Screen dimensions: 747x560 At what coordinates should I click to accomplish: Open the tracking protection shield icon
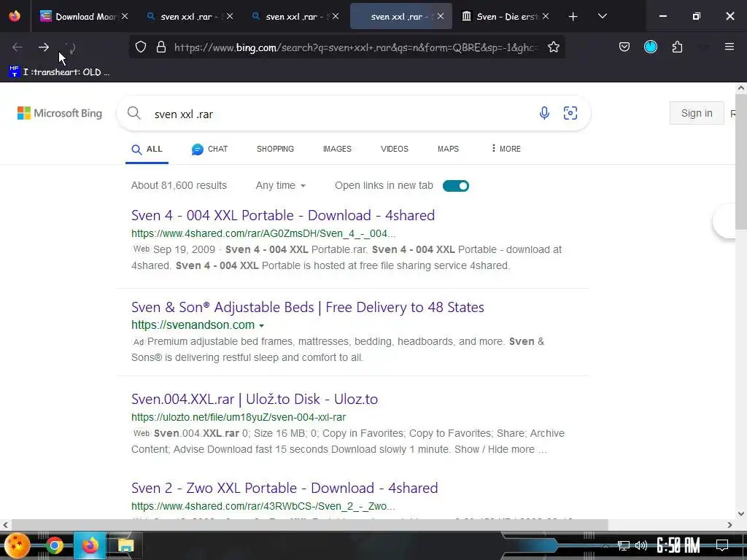coord(141,47)
